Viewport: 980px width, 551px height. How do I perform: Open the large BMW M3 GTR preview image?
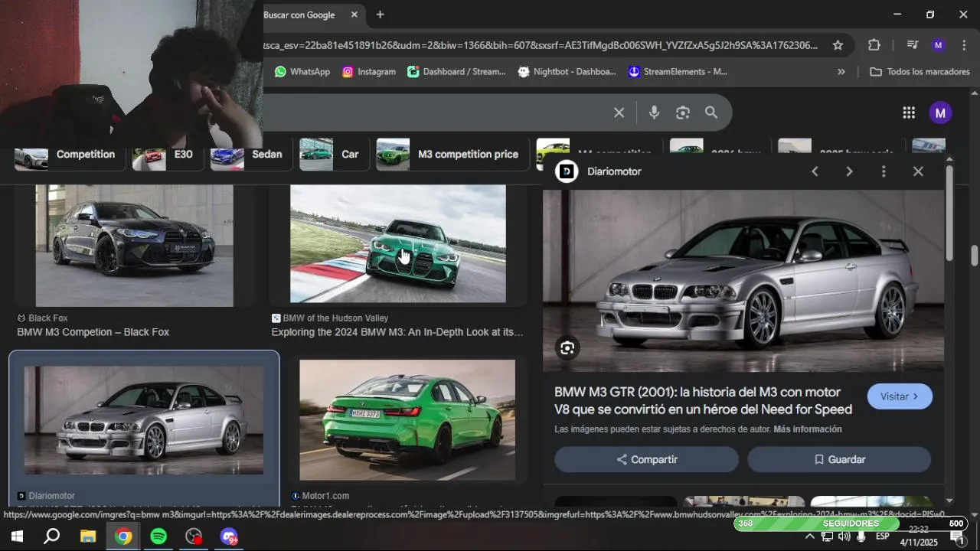[743, 281]
